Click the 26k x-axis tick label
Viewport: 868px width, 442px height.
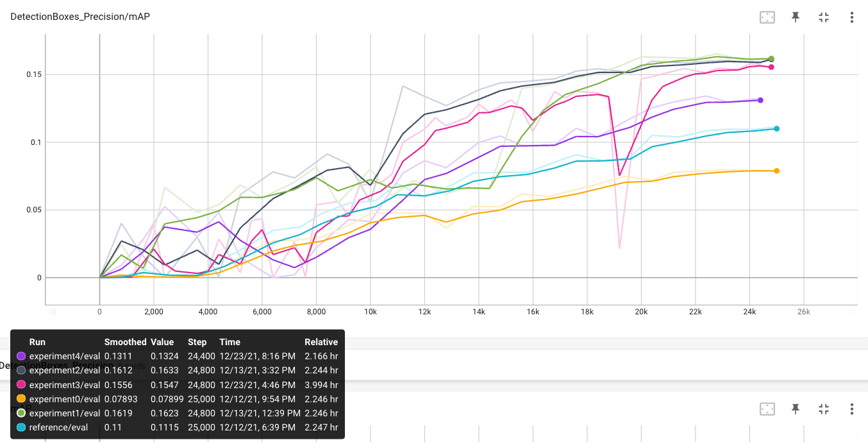[804, 312]
